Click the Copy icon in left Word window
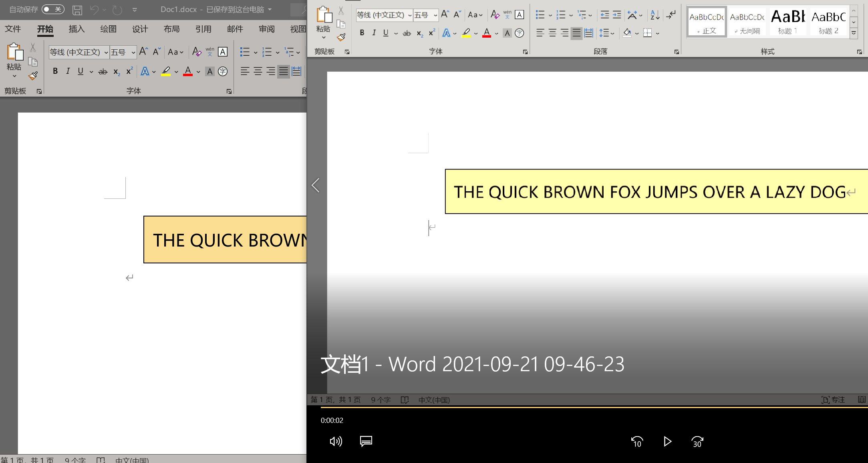Image resolution: width=868 pixels, height=463 pixels. (x=33, y=62)
